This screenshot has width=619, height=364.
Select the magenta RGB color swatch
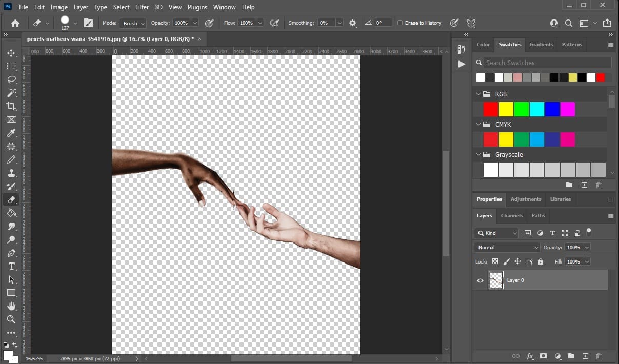(x=567, y=109)
